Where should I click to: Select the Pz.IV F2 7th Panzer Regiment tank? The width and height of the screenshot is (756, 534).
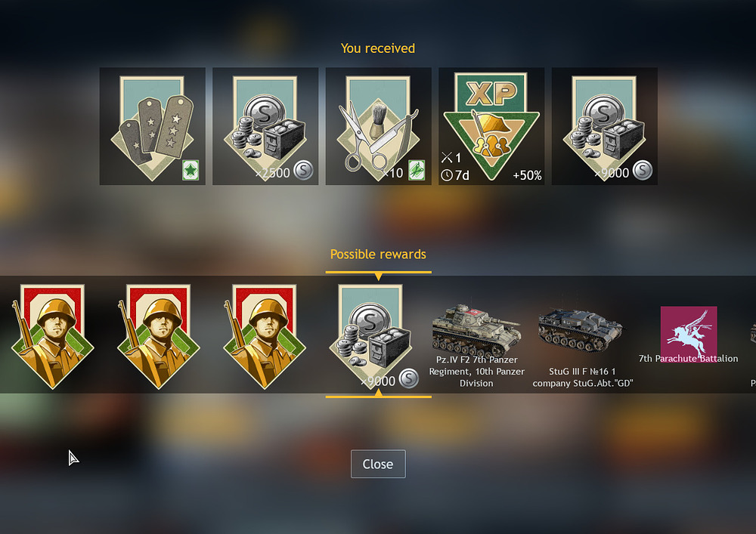click(476, 346)
